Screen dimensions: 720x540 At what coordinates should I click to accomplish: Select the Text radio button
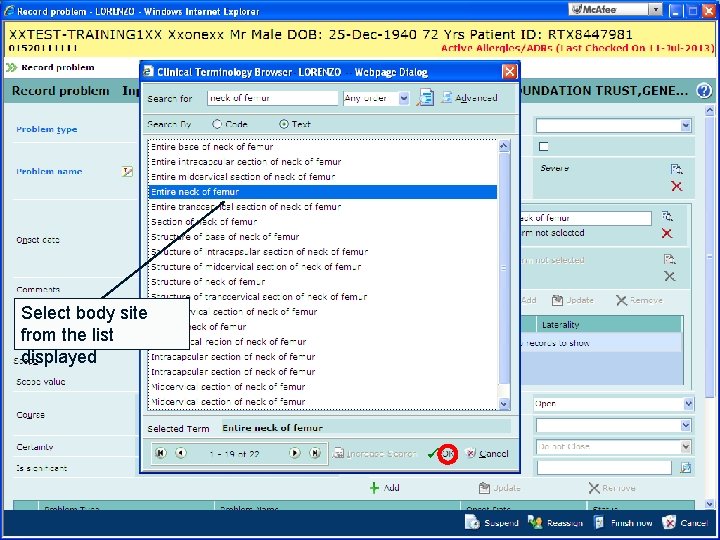coord(284,124)
